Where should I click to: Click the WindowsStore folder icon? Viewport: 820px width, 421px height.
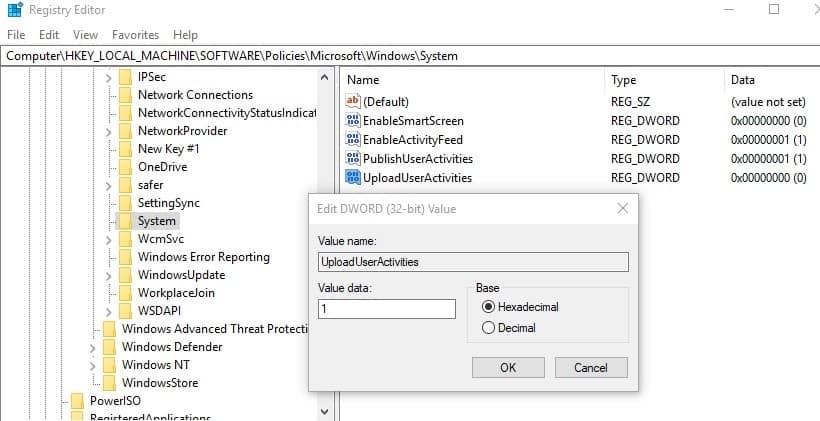pyautogui.click(x=109, y=383)
